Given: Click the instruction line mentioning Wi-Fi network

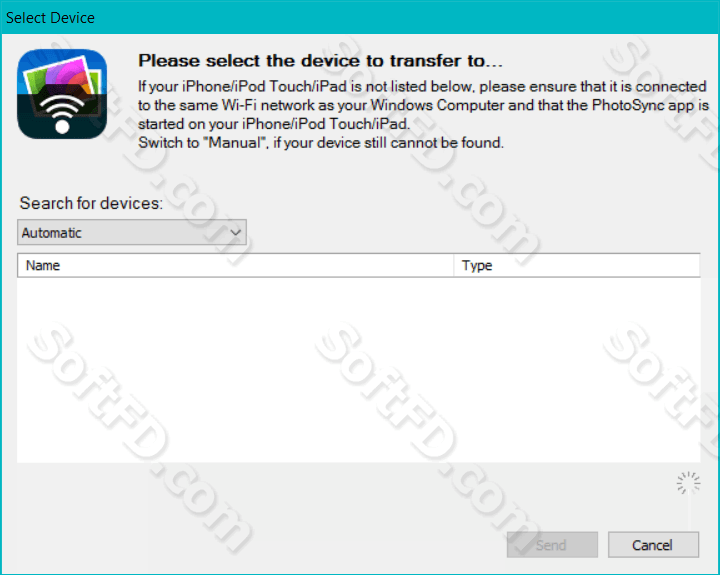Looking at the screenshot, I should [423, 105].
